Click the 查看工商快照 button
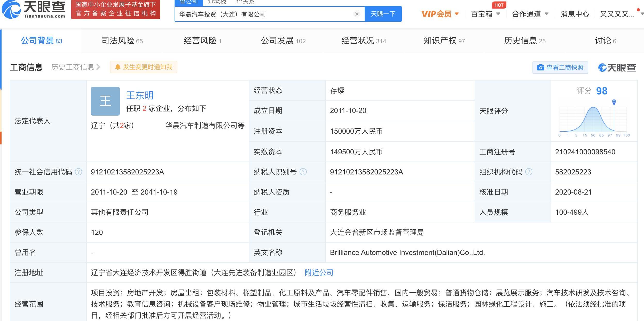The height and width of the screenshot is (321, 644). [560, 68]
